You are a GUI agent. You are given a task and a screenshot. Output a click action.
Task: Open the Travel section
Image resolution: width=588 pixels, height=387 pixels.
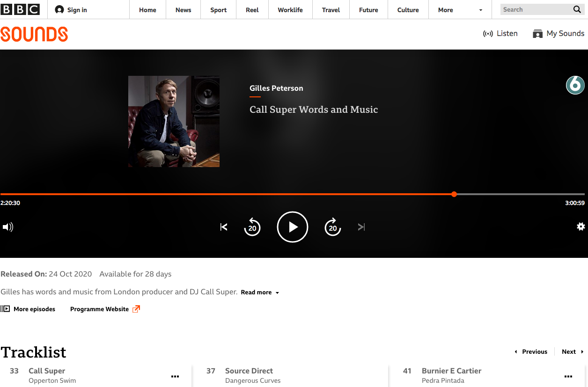coord(331,10)
